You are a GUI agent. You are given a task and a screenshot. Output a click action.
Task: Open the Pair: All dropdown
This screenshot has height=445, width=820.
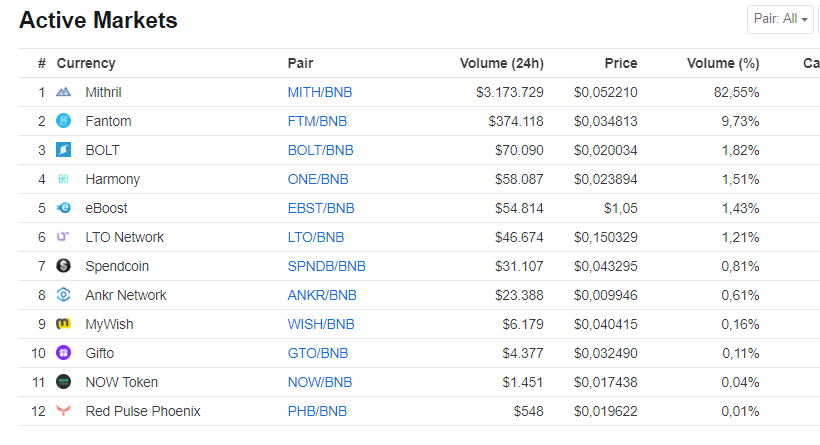click(x=780, y=19)
